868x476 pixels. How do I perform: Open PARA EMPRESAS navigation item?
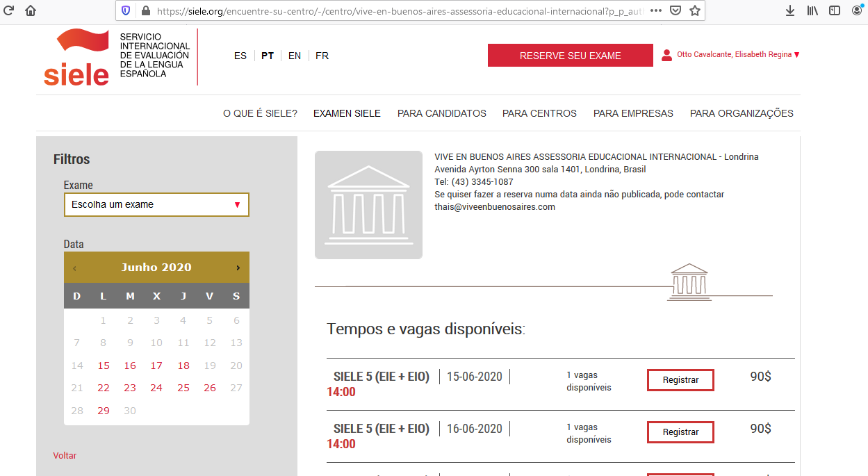point(633,113)
